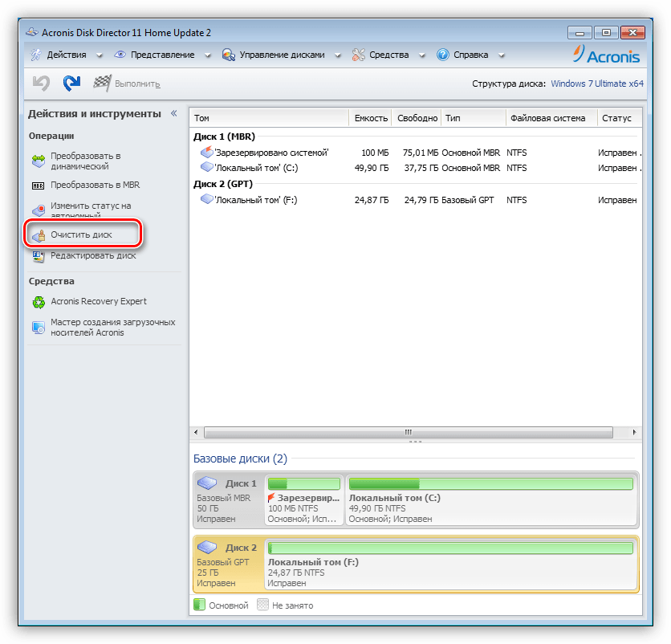This screenshot has height=644, width=671.
Task: Click the Acronis logo
Action: pos(607,55)
